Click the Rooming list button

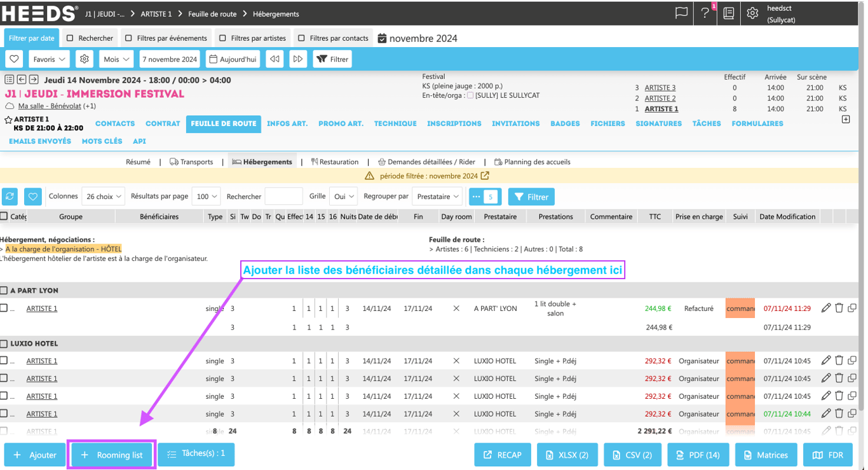click(112, 455)
